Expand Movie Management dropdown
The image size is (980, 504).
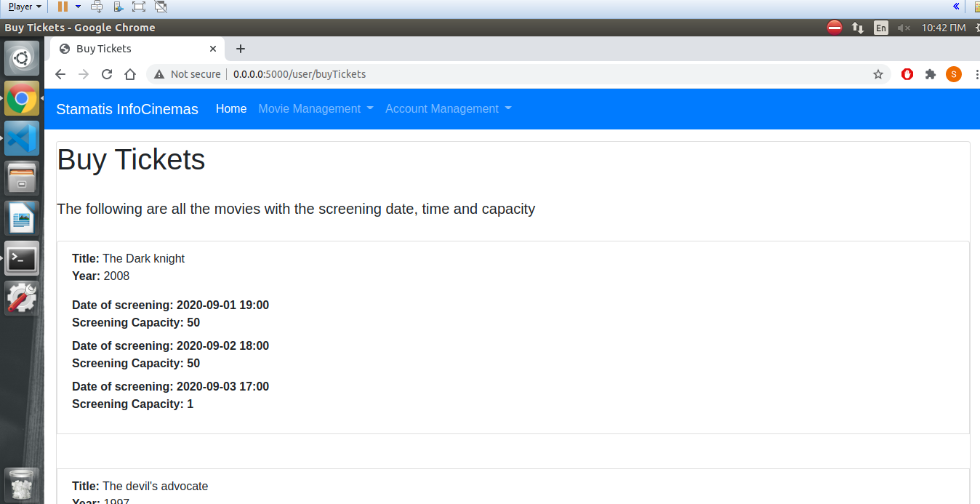(x=316, y=108)
